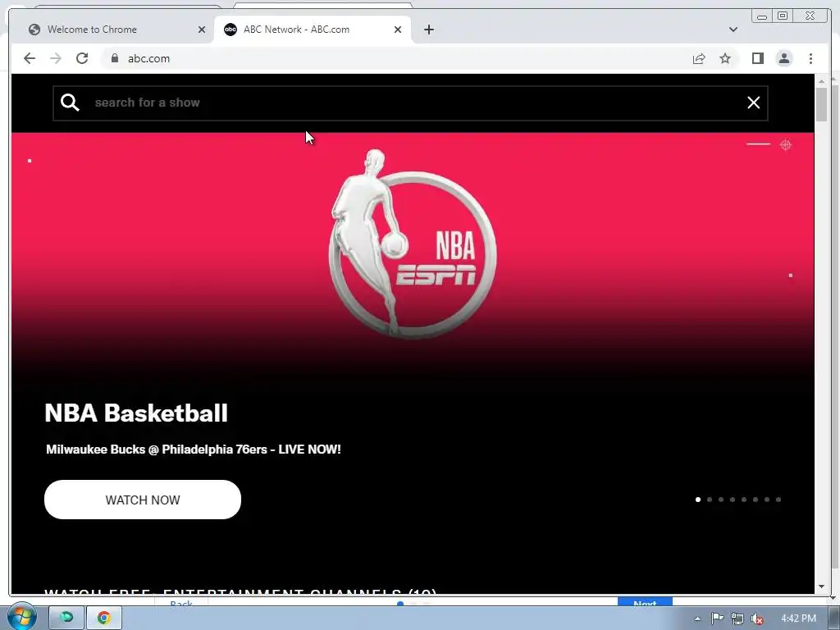Image resolution: width=840 pixels, height=630 pixels.
Task: Select the first carousel dot
Action: click(697, 500)
